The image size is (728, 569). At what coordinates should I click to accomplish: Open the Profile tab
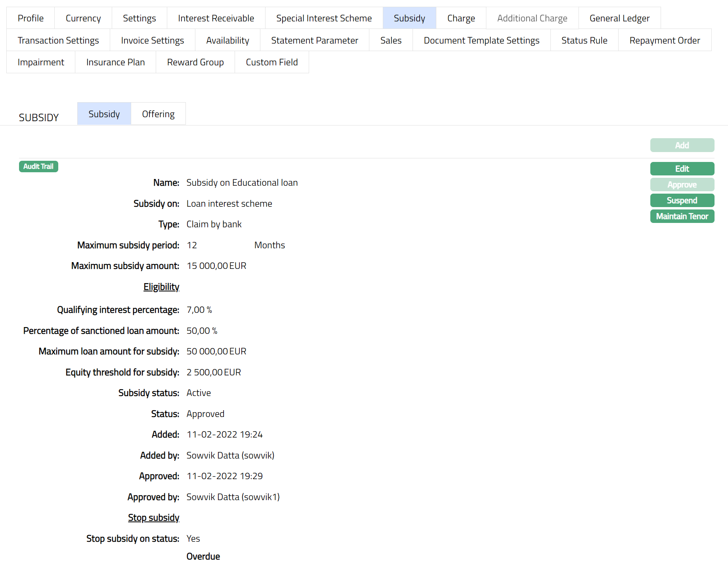coord(31,18)
